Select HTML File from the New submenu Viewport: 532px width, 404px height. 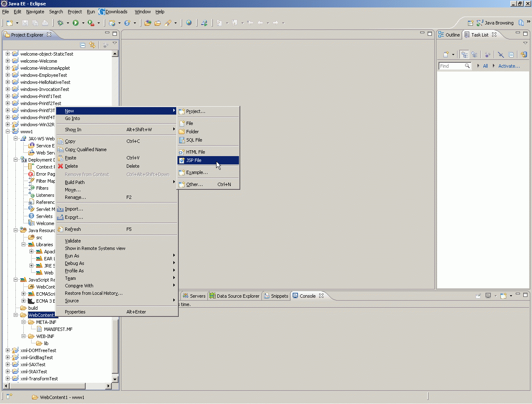[209, 152]
